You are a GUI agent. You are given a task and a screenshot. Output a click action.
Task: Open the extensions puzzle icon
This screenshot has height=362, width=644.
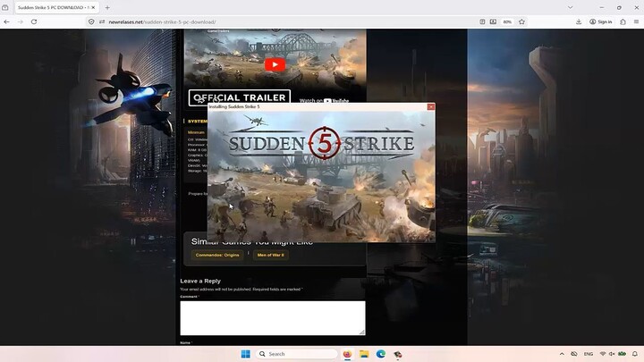point(623,21)
